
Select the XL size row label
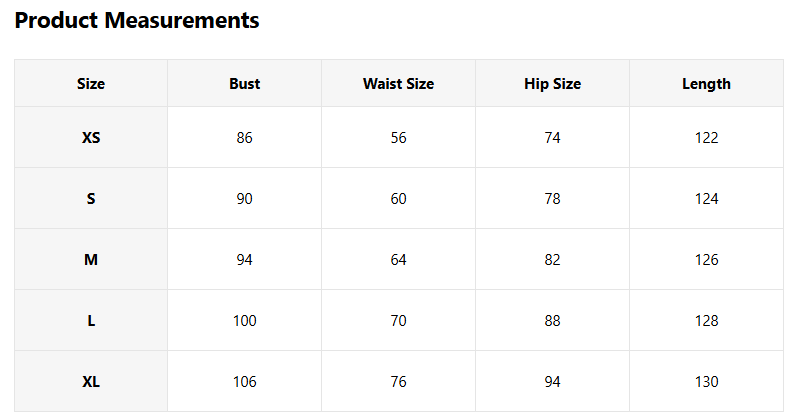click(91, 382)
